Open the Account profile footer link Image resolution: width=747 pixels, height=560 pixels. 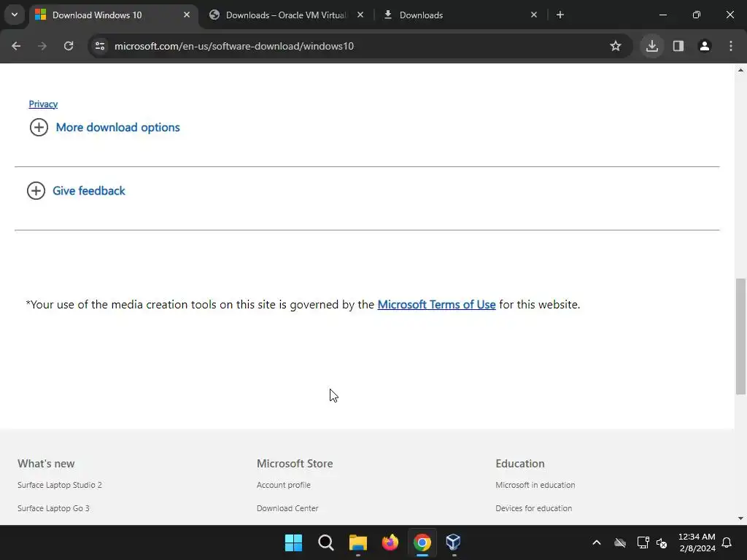(x=284, y=485)
